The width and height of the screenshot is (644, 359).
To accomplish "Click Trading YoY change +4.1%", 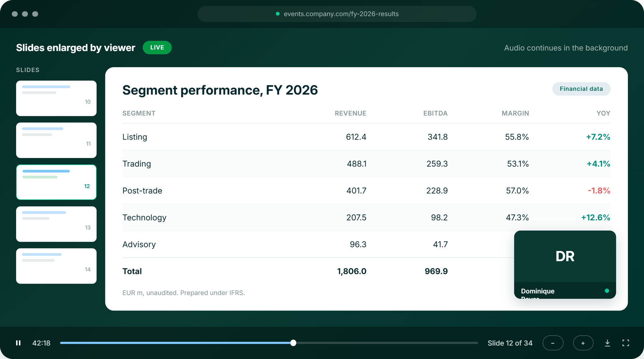I will [x=598, y=164].
